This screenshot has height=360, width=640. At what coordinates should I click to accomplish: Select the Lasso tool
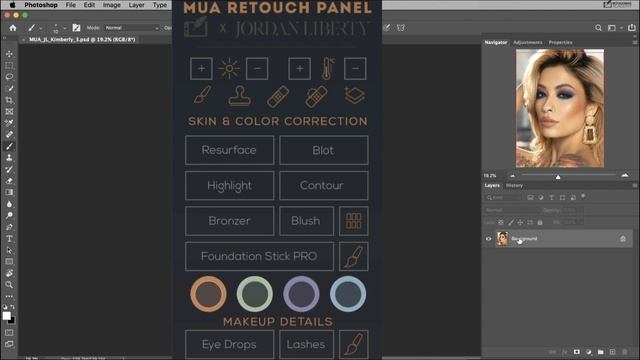tap(9, 77)
